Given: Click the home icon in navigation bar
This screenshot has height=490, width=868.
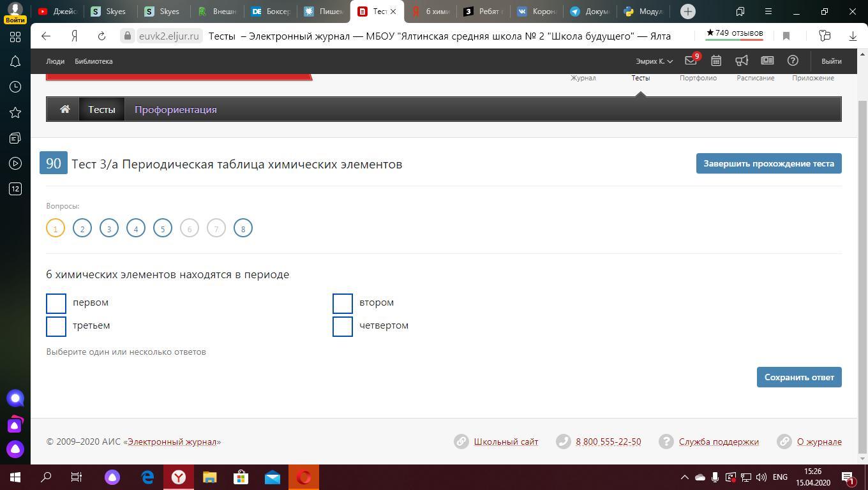Looking at the screenshot, I should (64, 109).
